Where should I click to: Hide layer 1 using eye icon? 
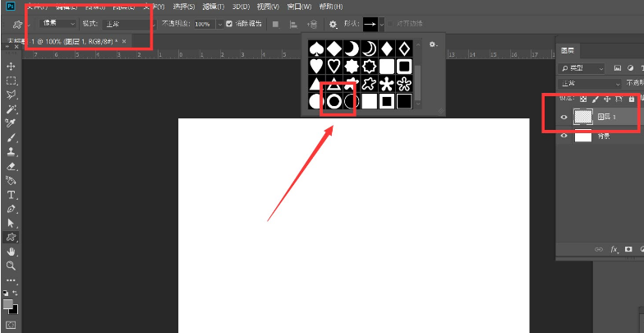click(x=563, y=118)
